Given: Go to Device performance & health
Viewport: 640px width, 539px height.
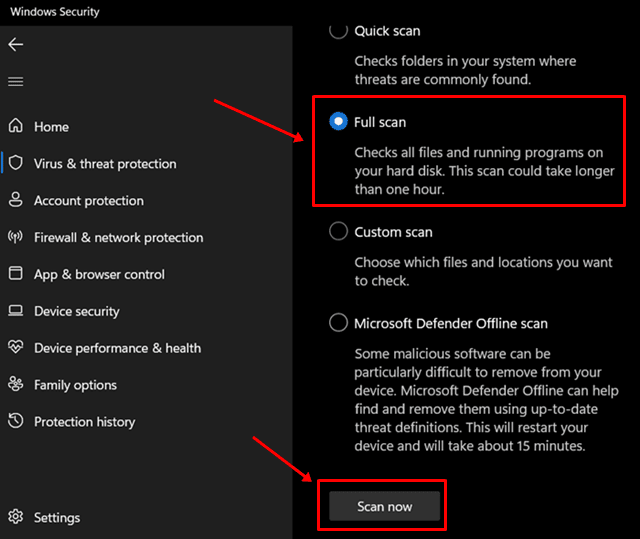Looking at the screenshot, I should (x=117, y=348).
